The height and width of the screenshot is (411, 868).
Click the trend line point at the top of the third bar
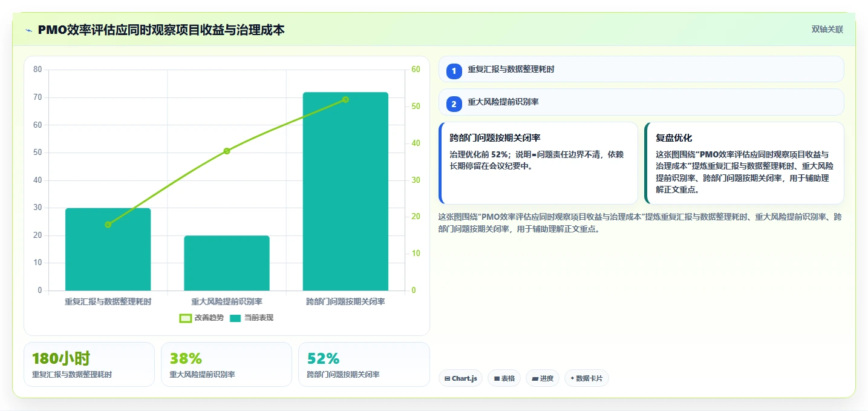345,99
